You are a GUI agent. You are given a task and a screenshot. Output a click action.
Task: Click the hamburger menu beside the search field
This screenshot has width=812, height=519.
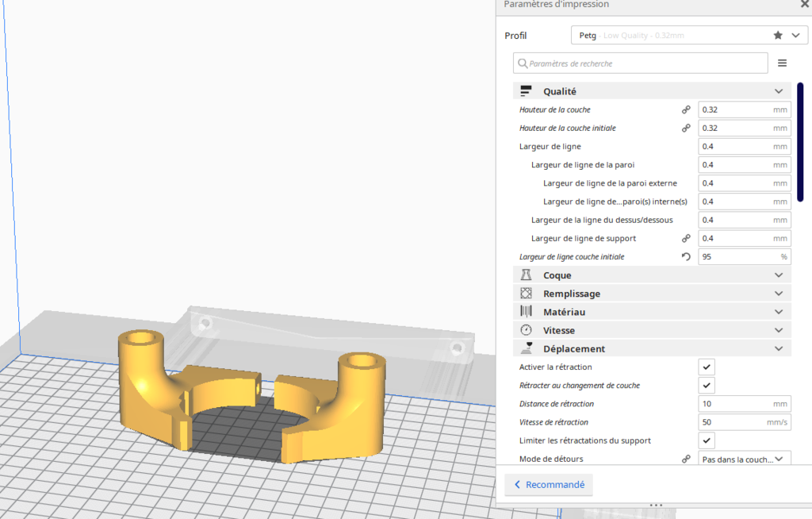tap(782, 63)
